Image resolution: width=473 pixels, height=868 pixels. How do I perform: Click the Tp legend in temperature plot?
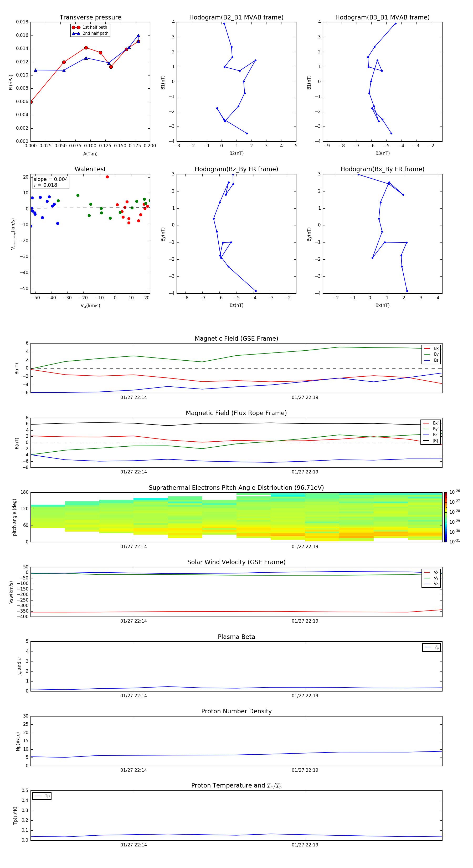click(x=42, y=796)
